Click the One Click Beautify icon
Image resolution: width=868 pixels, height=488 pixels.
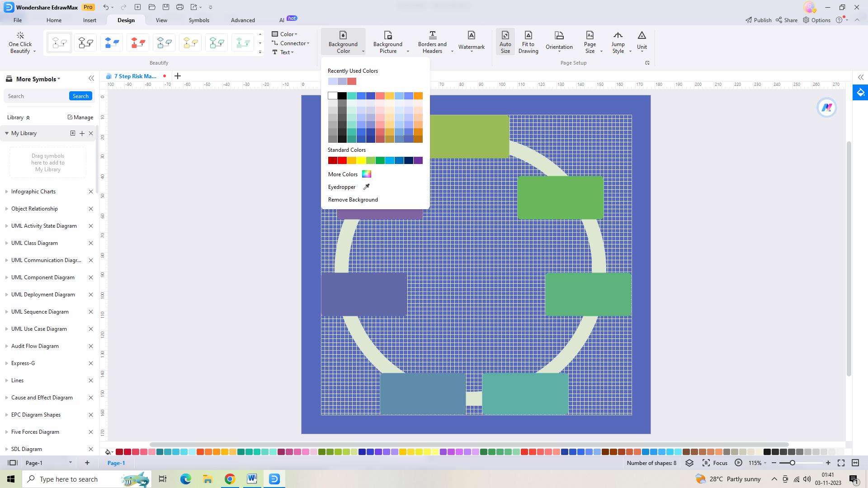coord(20,42)
